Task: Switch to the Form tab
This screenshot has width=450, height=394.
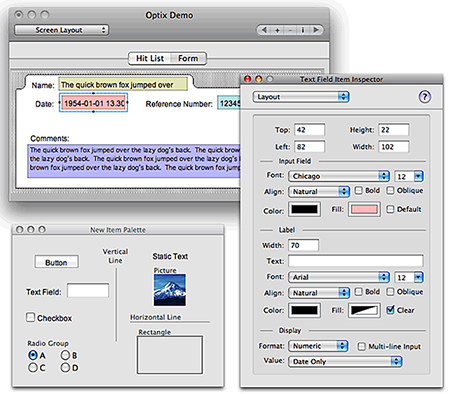Action: 188,58
